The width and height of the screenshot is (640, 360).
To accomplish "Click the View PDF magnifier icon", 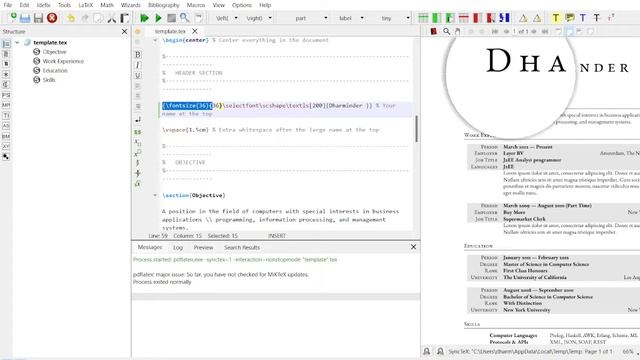I will click(x=184, y=18).
